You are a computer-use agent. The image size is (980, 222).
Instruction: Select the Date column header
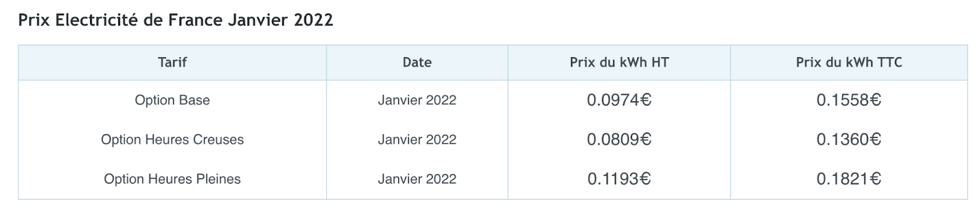417,62
